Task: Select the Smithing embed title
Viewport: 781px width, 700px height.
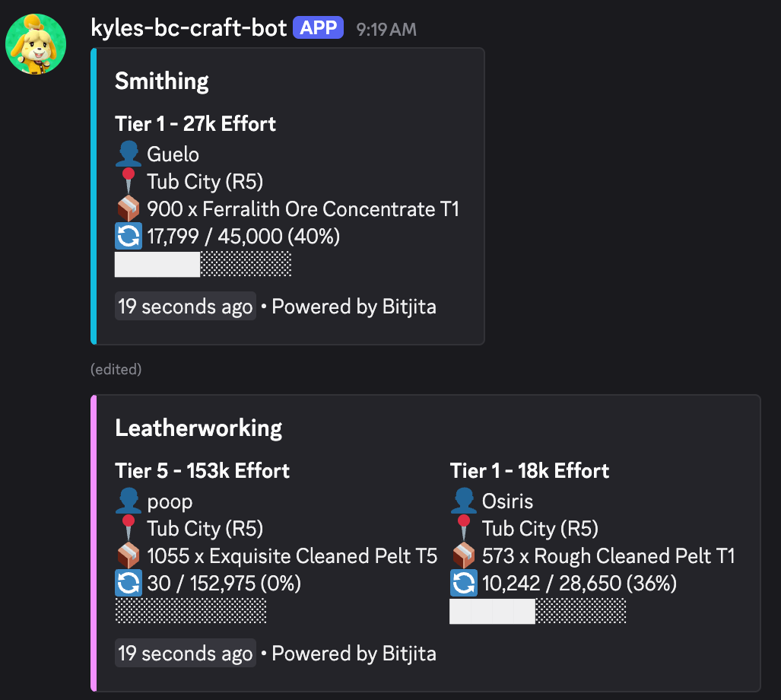Action: pos(161,81)
